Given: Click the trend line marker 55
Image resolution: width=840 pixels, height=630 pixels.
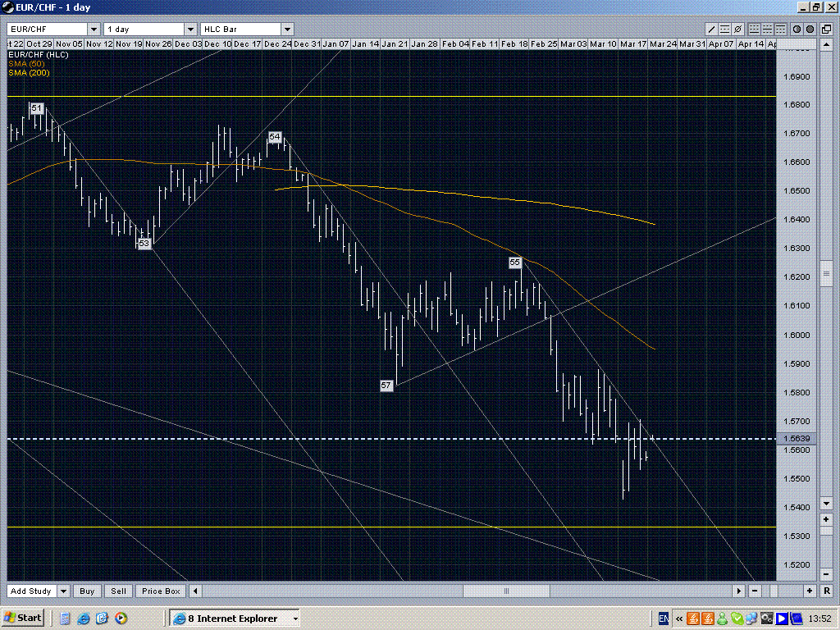Looking at the screenshot, I should (x=514, y=262).
